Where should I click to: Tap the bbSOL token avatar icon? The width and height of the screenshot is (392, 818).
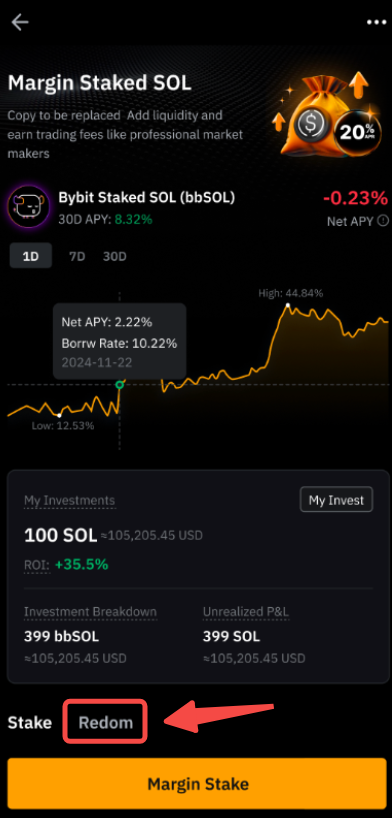click(29, 209)
